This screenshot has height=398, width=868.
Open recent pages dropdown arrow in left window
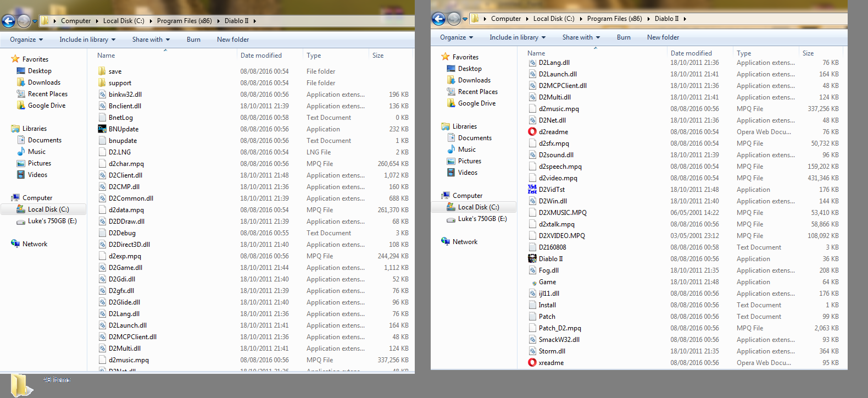coord(35,21)
